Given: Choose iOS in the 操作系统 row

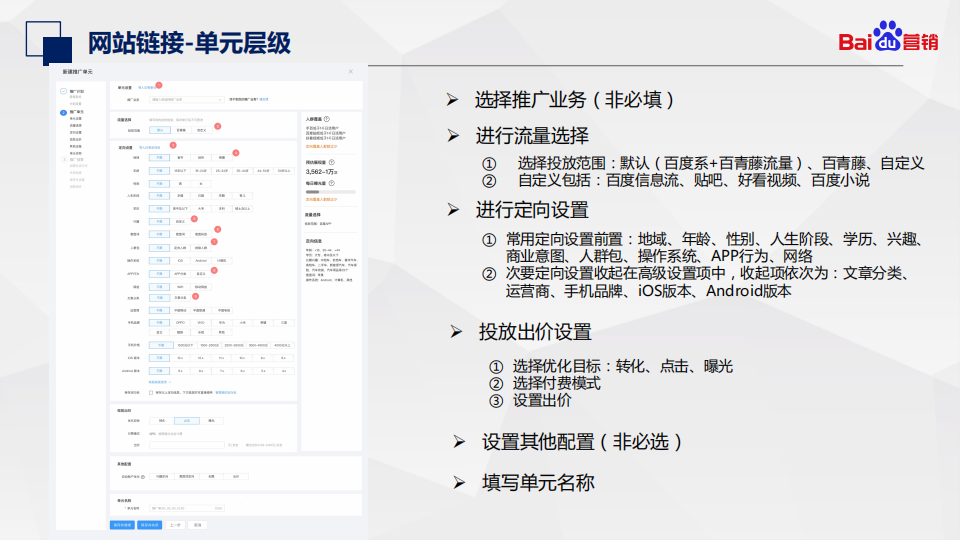Looking at the screenshot, I should click(x=181, y=261).
